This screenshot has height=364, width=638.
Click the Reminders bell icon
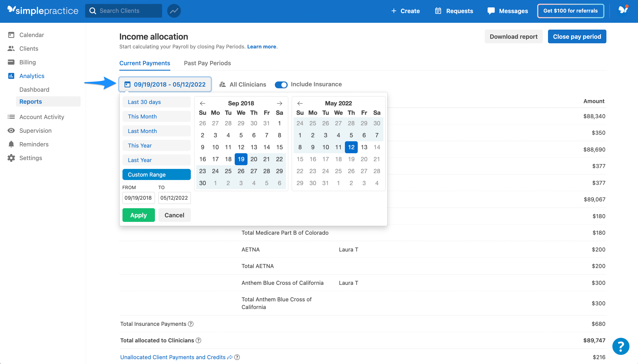(x=11, y=144)
